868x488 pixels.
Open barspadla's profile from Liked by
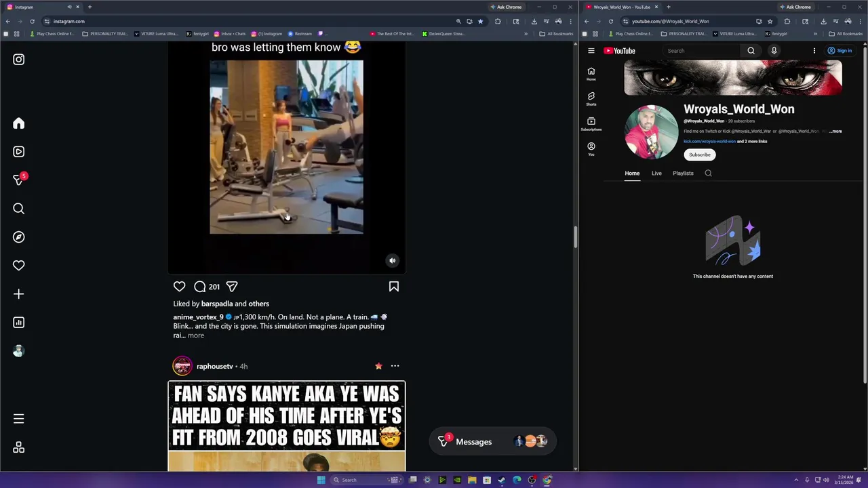coord(217,304)
